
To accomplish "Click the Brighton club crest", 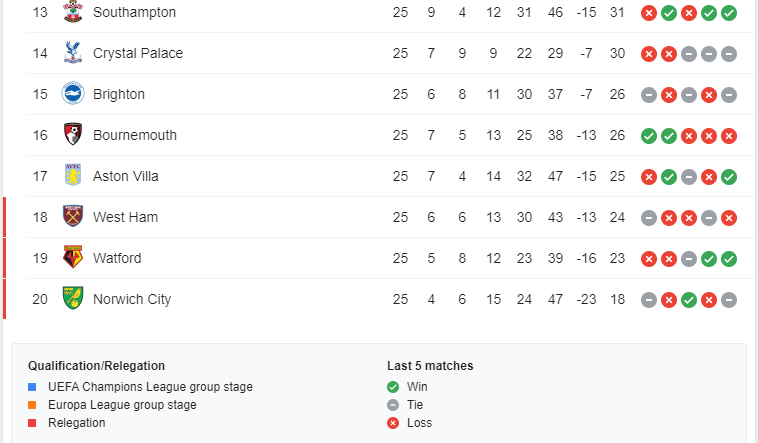I will coord(72,94).
